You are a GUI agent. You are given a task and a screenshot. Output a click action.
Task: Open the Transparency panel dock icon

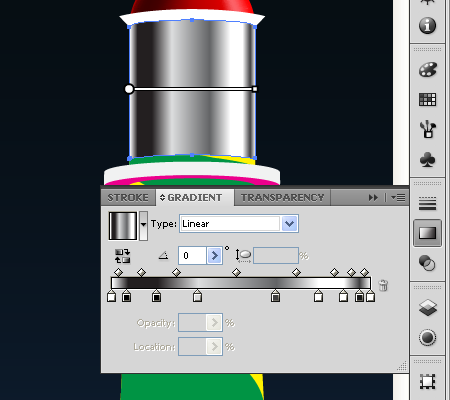click(427, 263)
